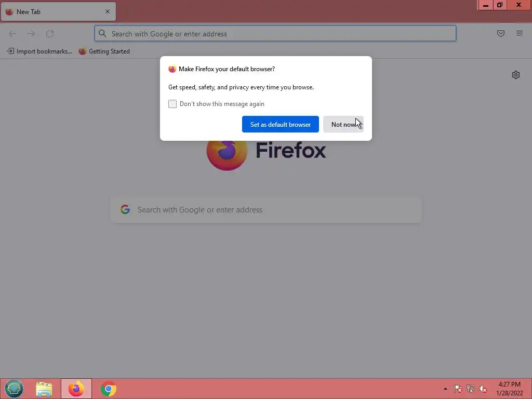
Task: Click the Firefox taskbar icon
Action: pos(76,389)
